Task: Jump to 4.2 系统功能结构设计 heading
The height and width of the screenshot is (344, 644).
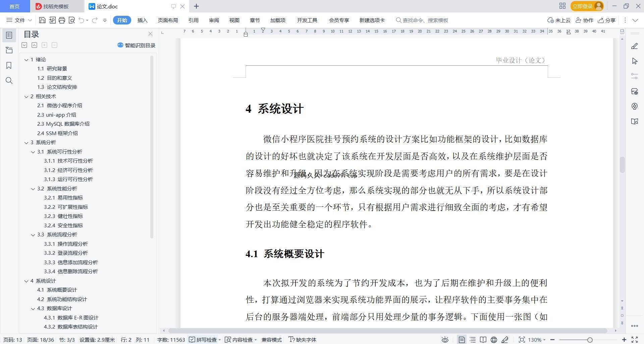Action: point(62,299)
